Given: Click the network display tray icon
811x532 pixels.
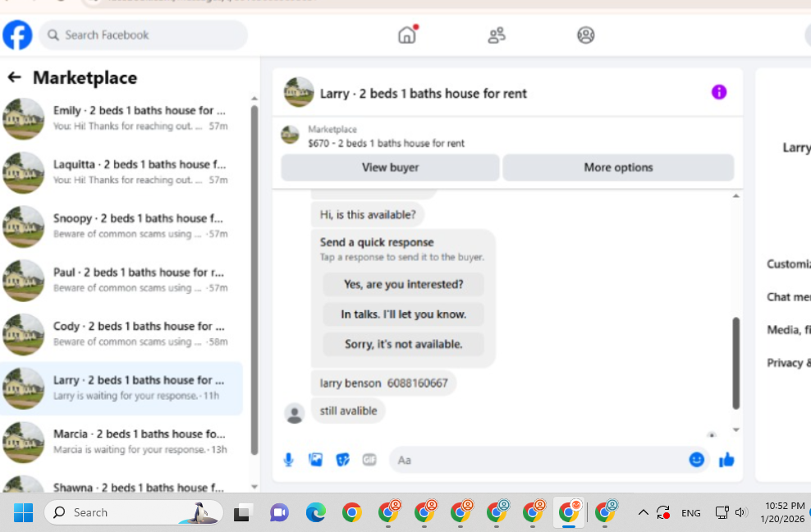Looking at the screenshot, I should point(722,512).
